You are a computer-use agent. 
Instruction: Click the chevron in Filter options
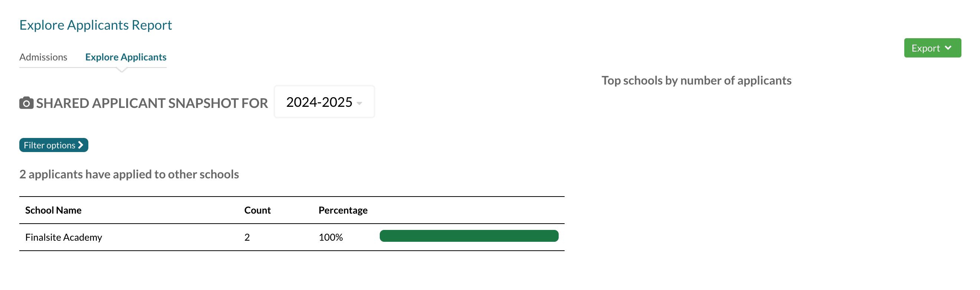coord(81,145)
